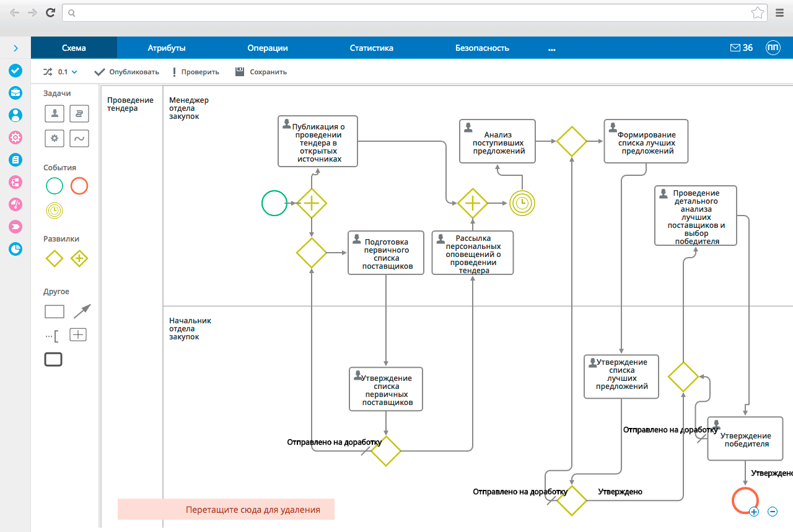Select the Утверждение списка лучших предложений task
Viewport: 793px width, 532px height.
point(621,377)
